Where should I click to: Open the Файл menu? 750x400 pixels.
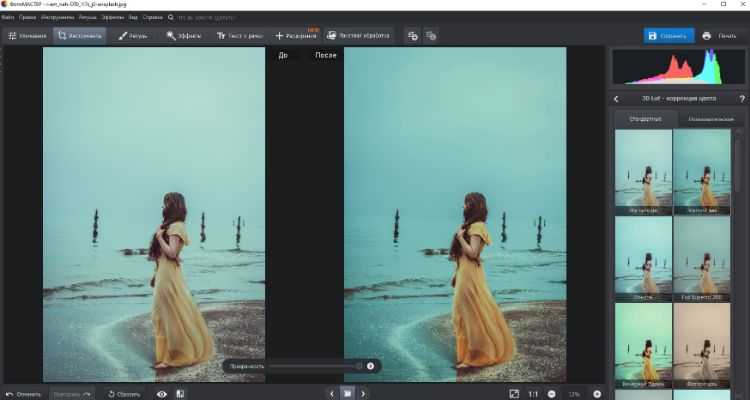click(7, 17)
